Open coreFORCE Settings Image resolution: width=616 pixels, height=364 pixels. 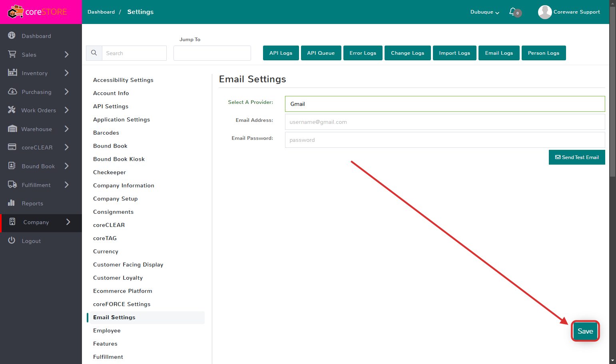point(122,304)
